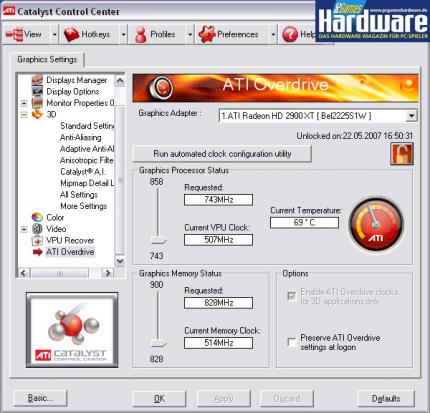Click Run automated clock configuration utility
430x413 pixels.
(x=222, y=154)
